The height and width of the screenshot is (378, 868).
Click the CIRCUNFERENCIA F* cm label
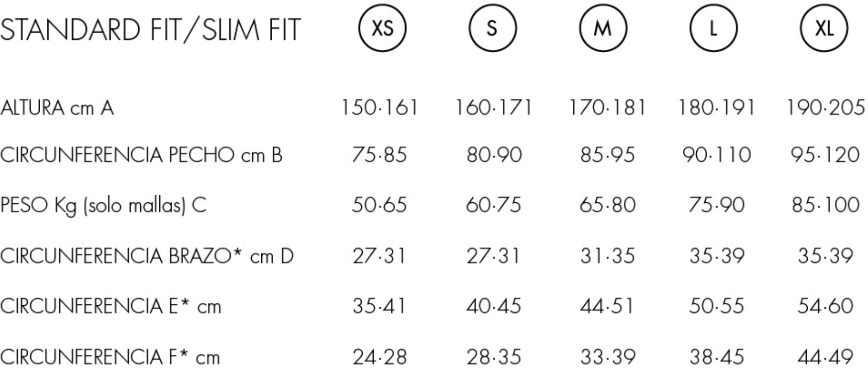click(110, 357)
